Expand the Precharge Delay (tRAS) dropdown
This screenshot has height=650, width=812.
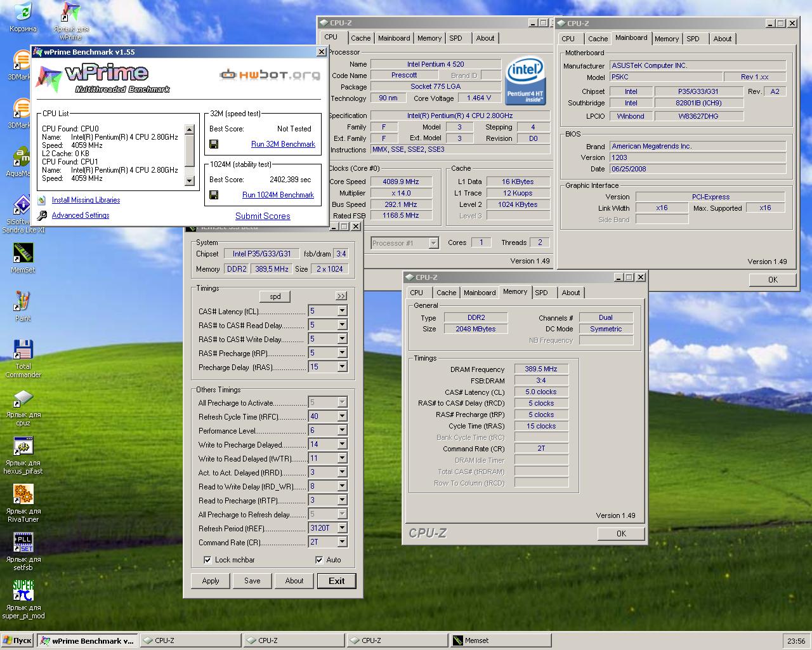pos(342,367)
